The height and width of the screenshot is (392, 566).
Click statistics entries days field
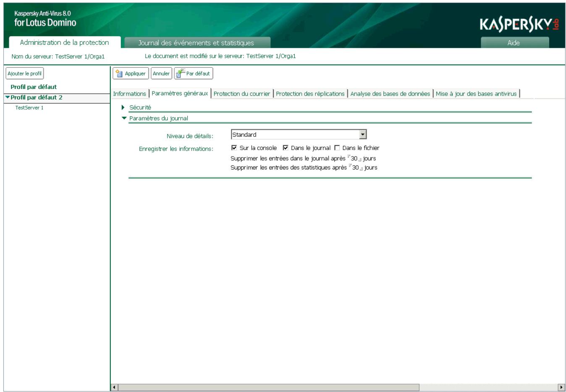(x=356, y=168)
